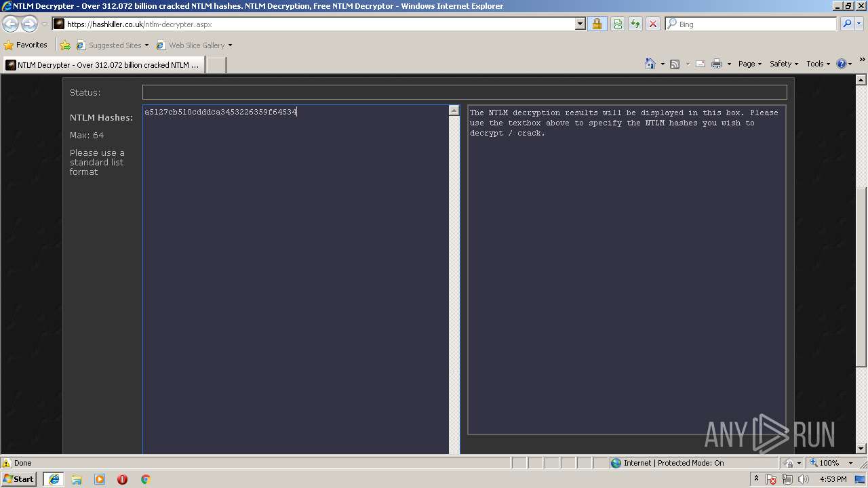The width and height of the screenshot is (868, 488).
Task: Click the hash textarea scroll up arrow
Action: [454, 110]
